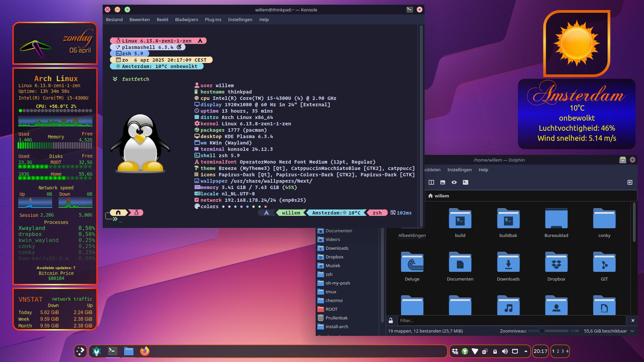The width and height of the screenshot is (644, 362).
Task: Select the Afbeeldingen folder label
Action: [412, 235]
